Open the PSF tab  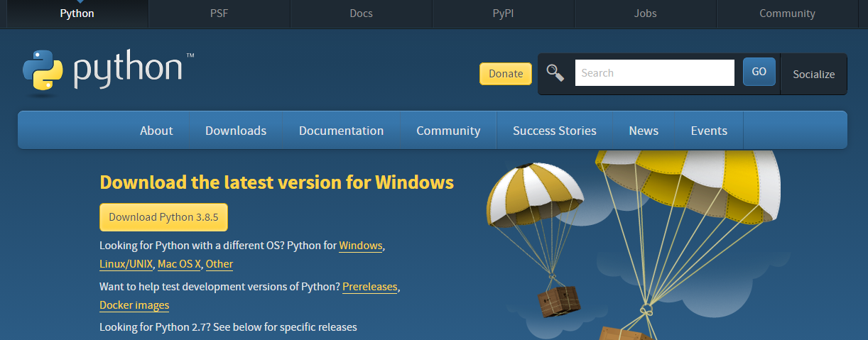(x=219, y=13)
